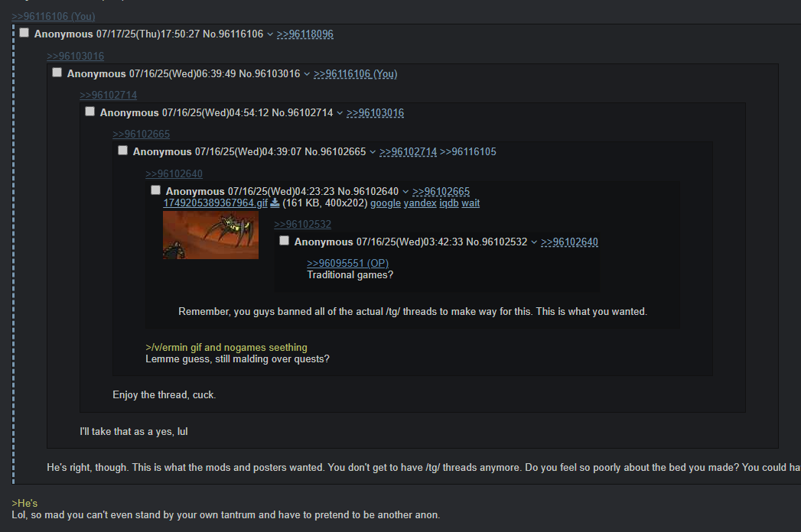Click the iqdb reverse search link
Viewport: 801px width, 532px height.
(449, 203)
